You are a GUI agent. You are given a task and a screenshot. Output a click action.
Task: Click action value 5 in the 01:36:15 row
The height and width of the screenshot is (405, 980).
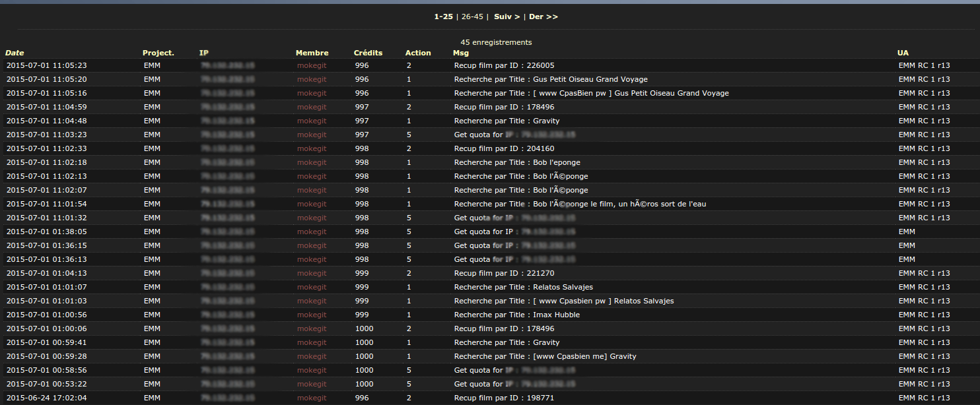[409, 245]
